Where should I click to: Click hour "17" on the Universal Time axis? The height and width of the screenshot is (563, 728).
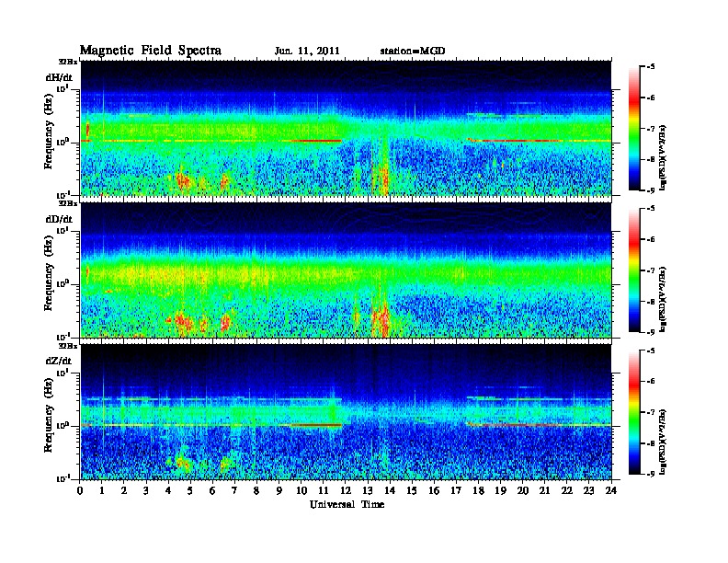coord(456,491)
